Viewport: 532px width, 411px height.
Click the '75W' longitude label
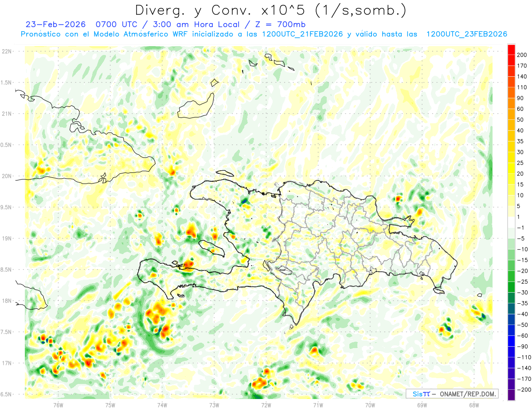coord(110,404)
